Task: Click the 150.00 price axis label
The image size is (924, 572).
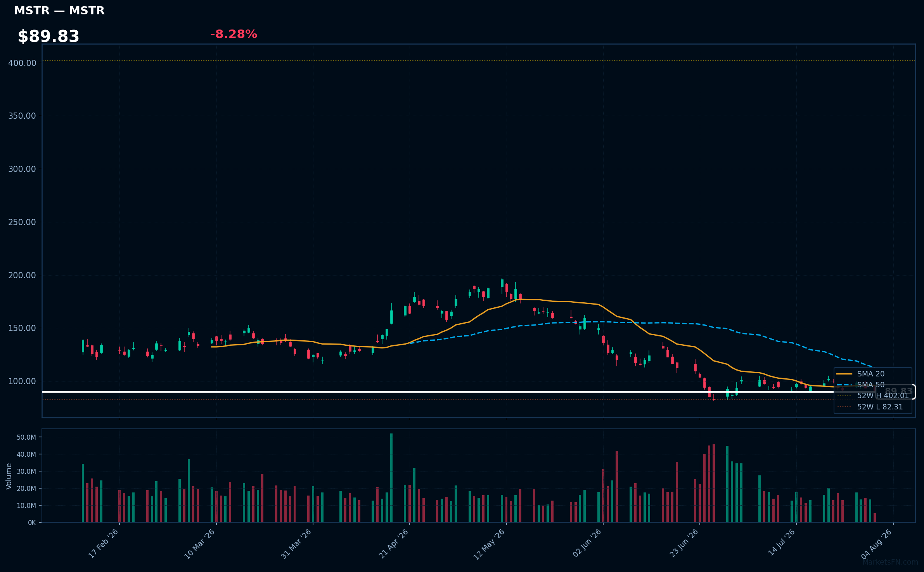Action: pyautogui.click(x=22, y=328)
